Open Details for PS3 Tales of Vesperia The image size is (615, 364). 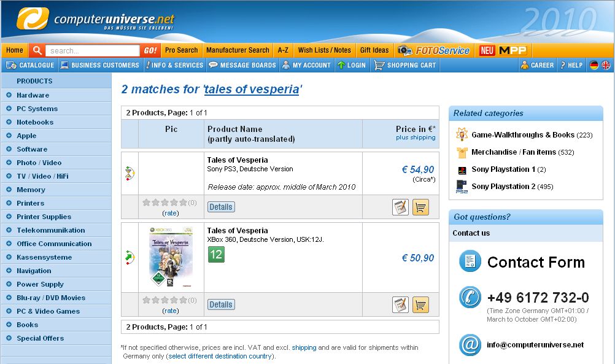(221, 207)
